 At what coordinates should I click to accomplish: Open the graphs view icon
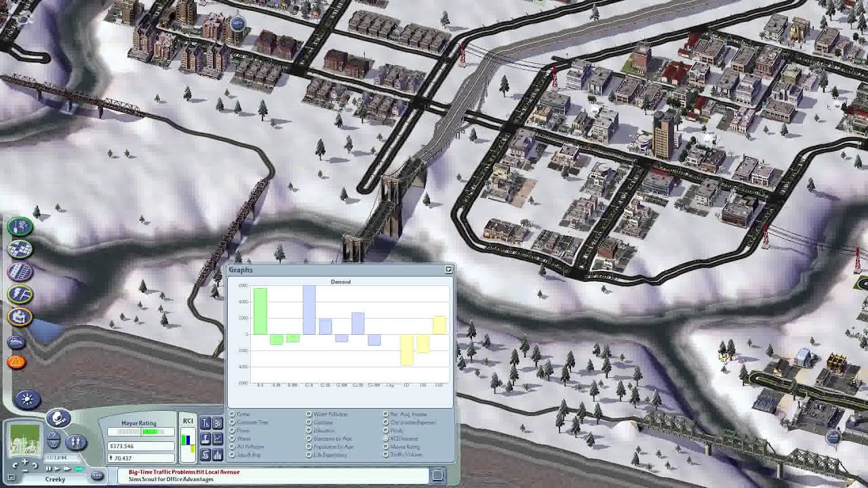[x=218, y=439]
